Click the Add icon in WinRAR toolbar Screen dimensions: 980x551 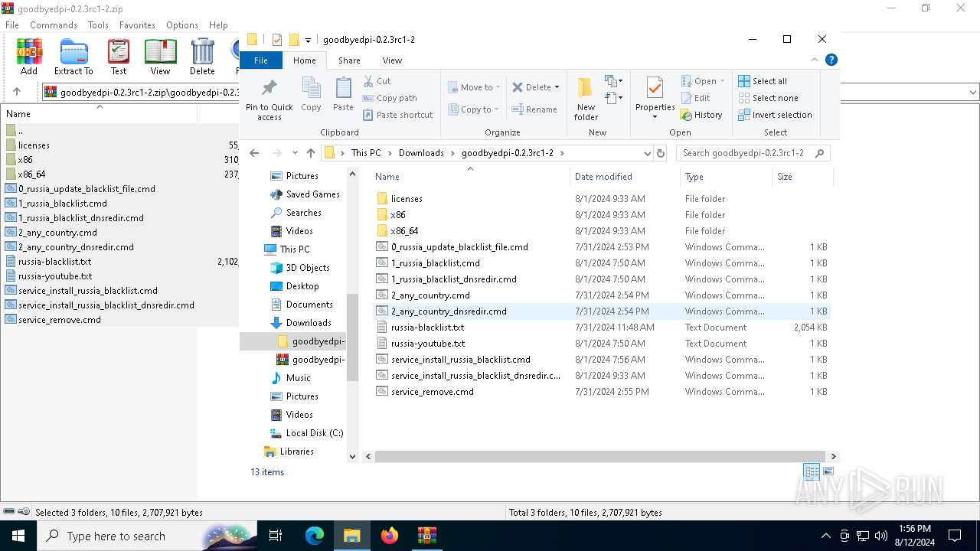pos(28,57)
